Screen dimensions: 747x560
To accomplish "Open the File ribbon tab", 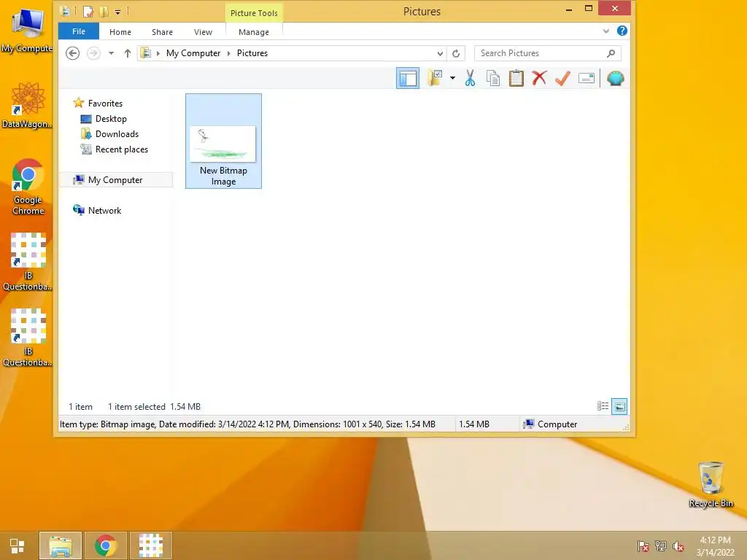I will [79, 31].
